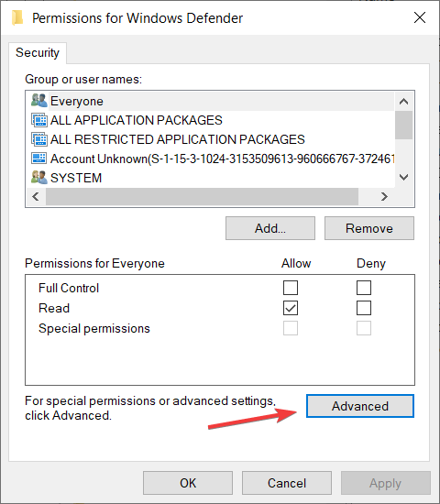The height and width of the screenshot is (504, 440).
Task: Select the Account Unknown entry icon
Action: (x=38, y=159)
